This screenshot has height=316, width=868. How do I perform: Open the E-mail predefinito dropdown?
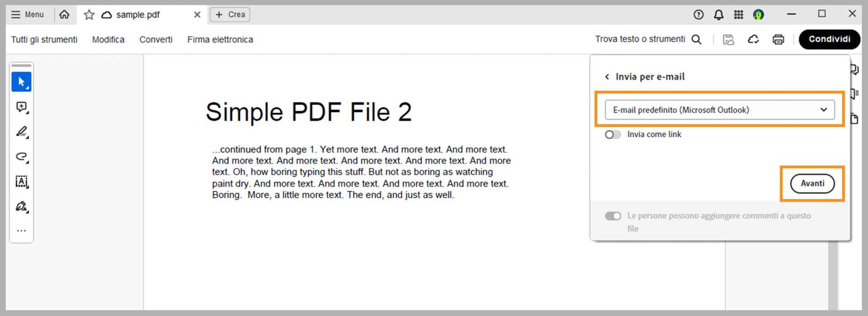pos(719,110)
